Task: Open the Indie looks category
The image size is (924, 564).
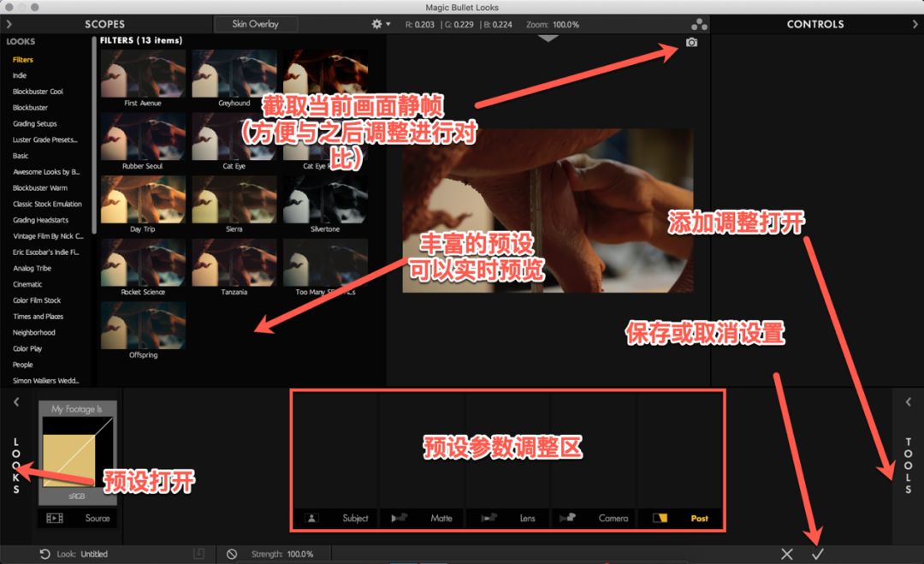Action: click(x=20, y=75)
